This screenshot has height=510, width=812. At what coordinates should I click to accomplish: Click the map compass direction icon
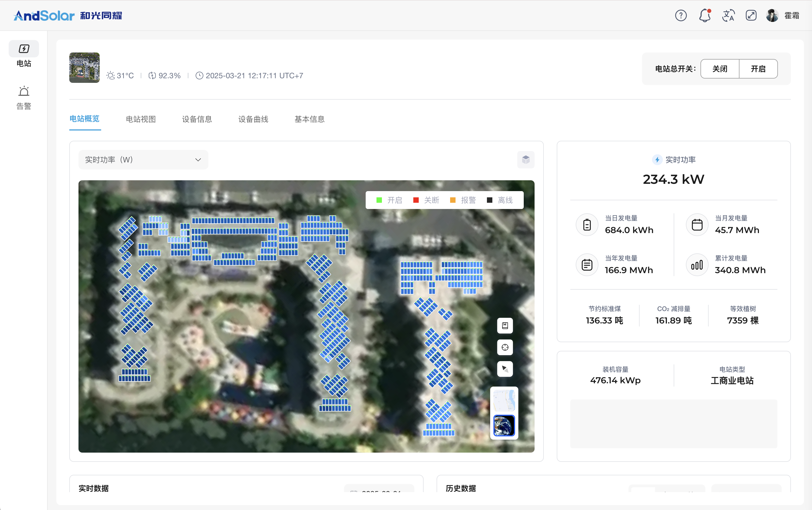tap(505, 369)
